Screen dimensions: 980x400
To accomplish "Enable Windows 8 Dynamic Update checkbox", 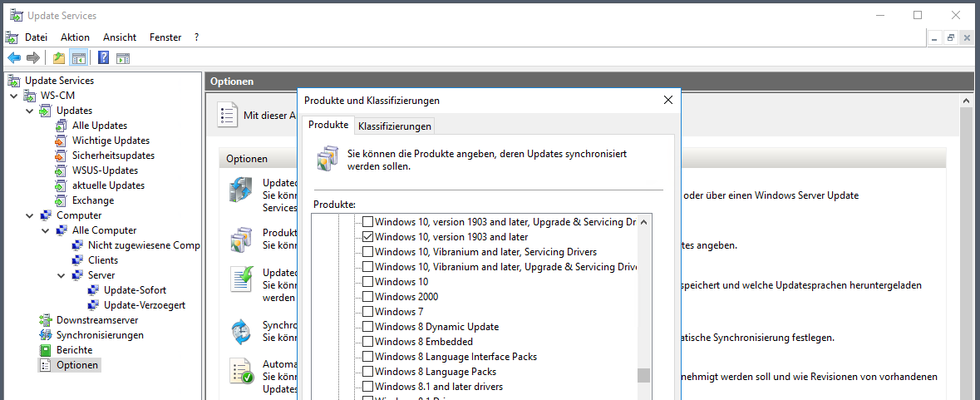I will 368,327.
